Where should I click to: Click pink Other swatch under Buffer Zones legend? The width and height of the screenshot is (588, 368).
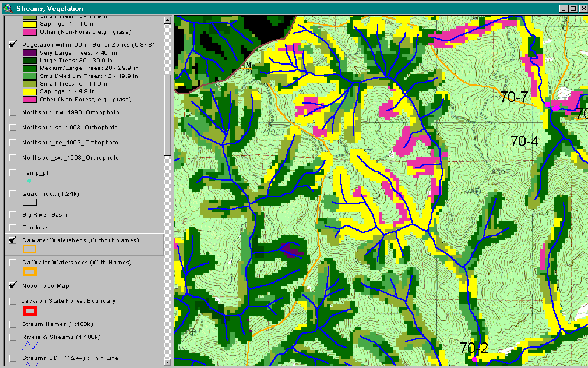pos(30,100)
